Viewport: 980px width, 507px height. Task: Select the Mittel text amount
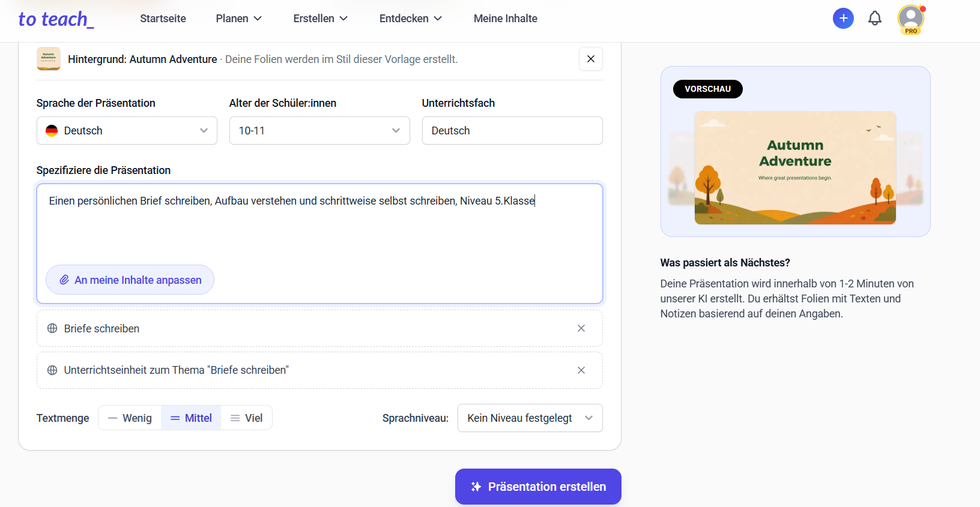point(191,418)
